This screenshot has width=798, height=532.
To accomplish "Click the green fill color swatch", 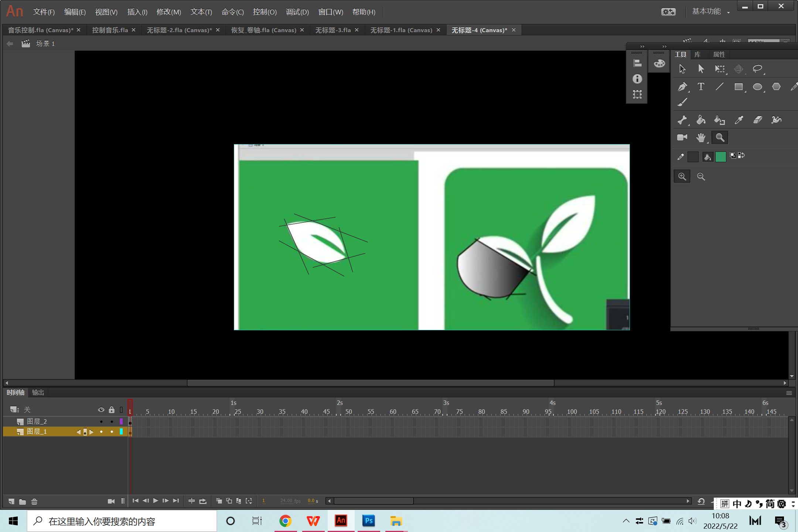I will tap(720, 157).
